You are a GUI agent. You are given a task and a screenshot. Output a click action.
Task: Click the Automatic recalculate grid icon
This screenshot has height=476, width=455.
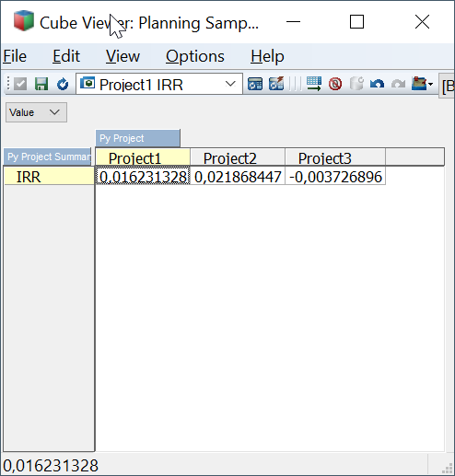click(255, 84)
